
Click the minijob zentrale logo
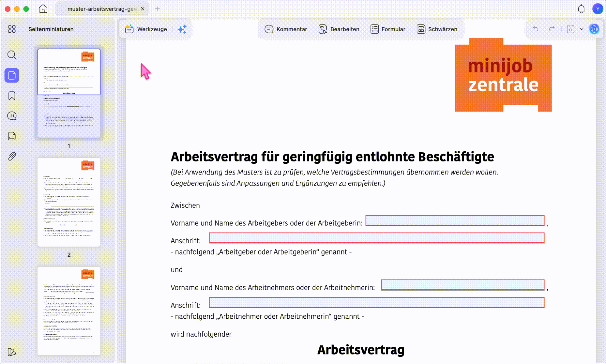click(x=503, y=75)
